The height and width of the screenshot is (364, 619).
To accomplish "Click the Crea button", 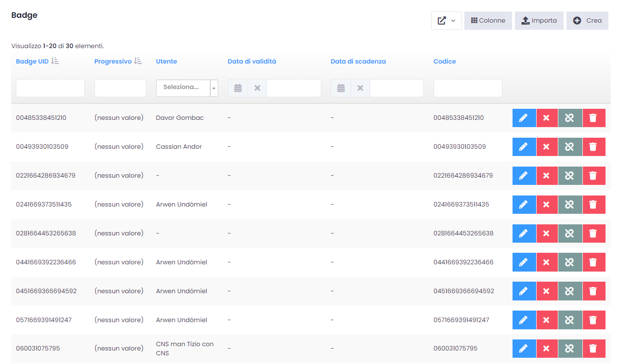I will coord(587,21).
